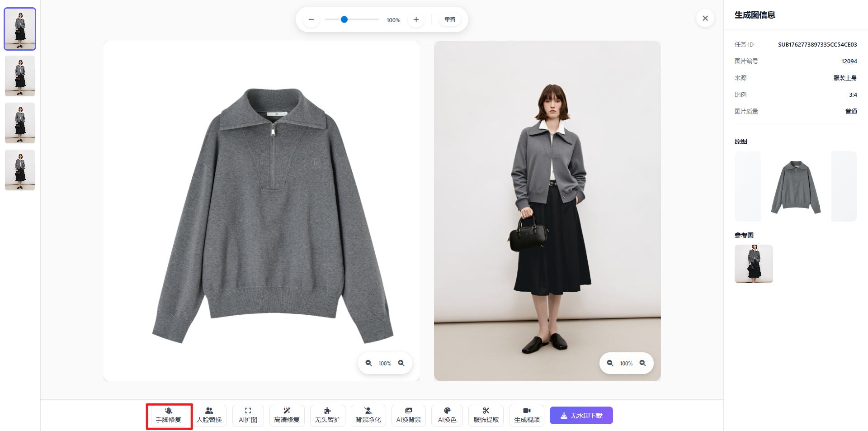868x431 pixels.
Task: Zoom out on the sweater image
Action: click(368, 363)
